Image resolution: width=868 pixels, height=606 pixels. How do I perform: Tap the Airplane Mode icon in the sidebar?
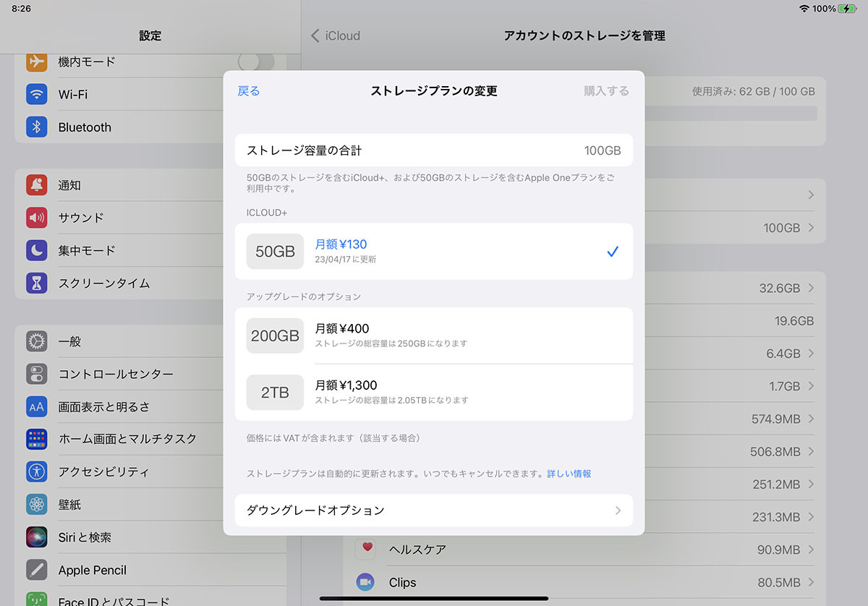(x=37, y=62)
